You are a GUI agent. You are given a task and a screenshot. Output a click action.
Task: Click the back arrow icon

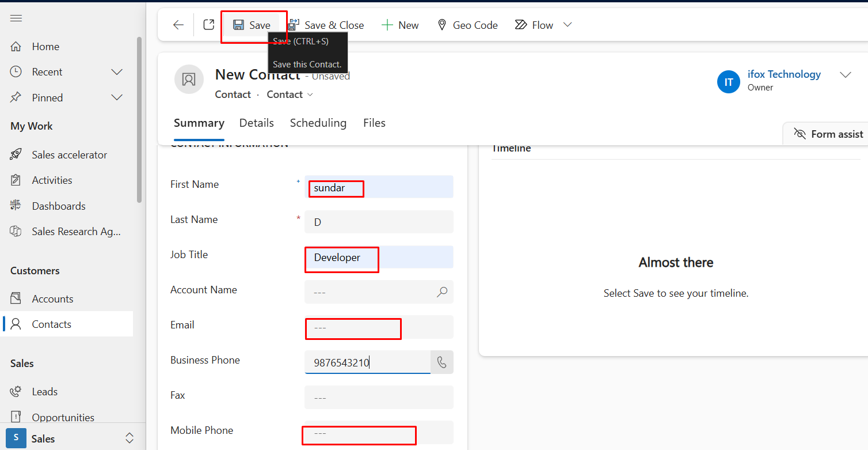[178, 25]
